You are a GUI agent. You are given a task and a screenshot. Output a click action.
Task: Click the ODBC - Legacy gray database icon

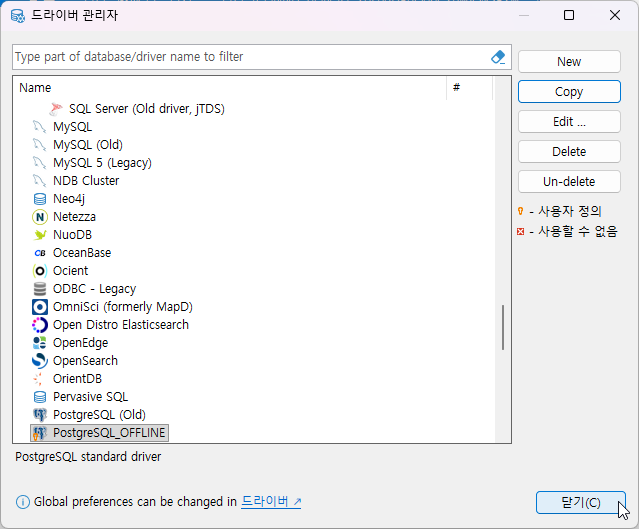coord(40,289)
